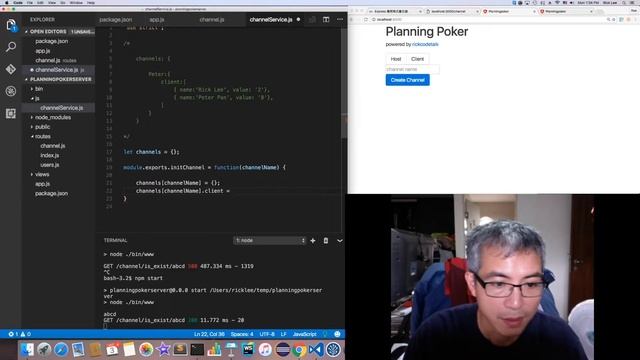The height and width of the screenshot is (360, 640).
Task: Open Numbers chart icon in the dock
Action: pyautogui.click(x=214, y=349)
